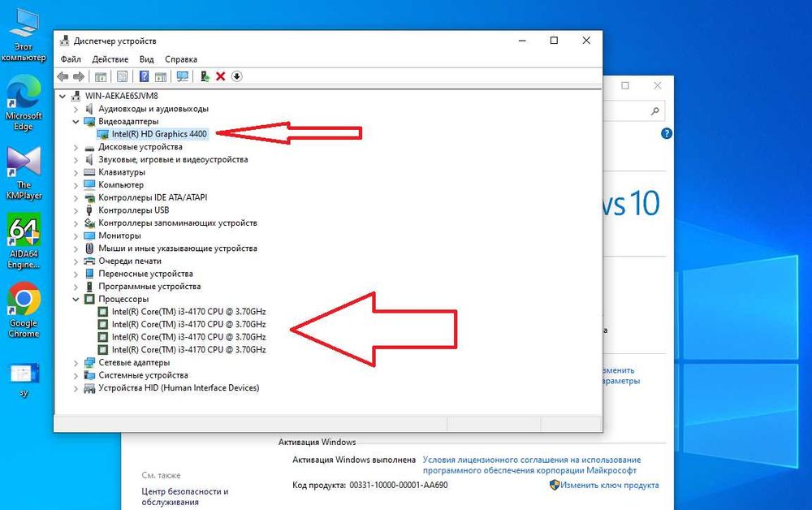The height and width of the screenshot is (510, 812).
Task: Click the Forward arrow in Device Manager toolbar
Action: coord(79,76)
